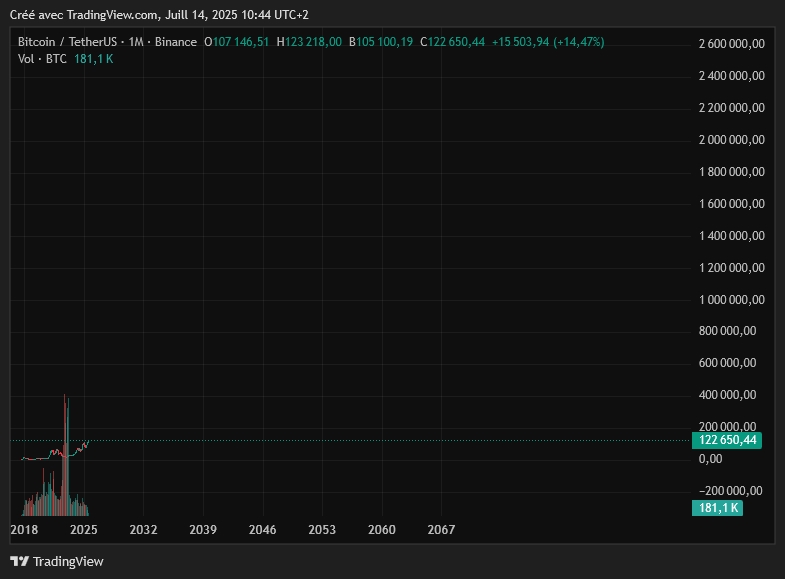Open the TradingView wordmark link at bottom

[x=68, y=561]
